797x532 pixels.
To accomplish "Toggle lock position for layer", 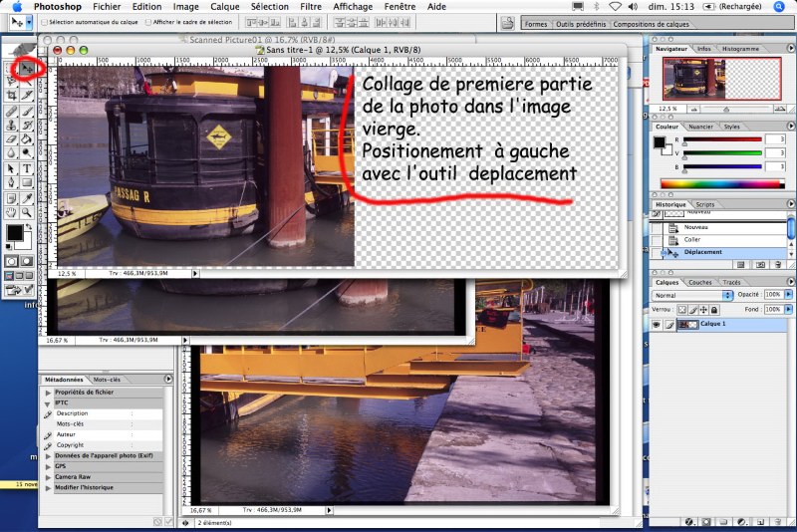I will point(703,310).
